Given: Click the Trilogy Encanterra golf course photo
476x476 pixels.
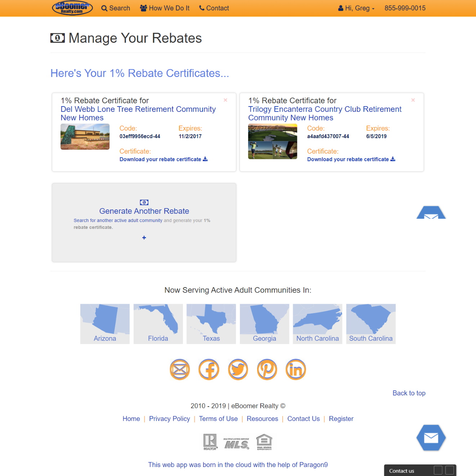Looking at the screenshot, I should (273, 141).
